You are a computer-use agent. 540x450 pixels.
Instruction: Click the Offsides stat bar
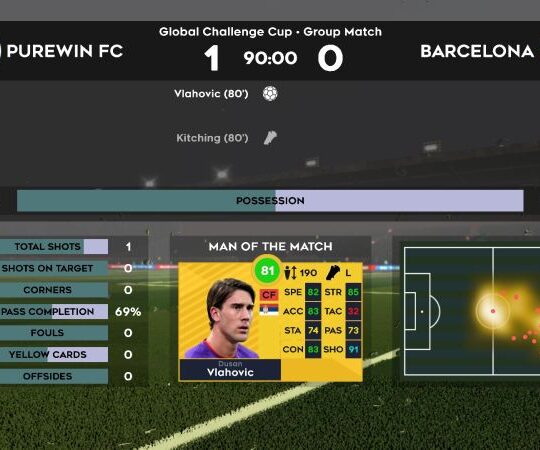[x=54, y=376]
